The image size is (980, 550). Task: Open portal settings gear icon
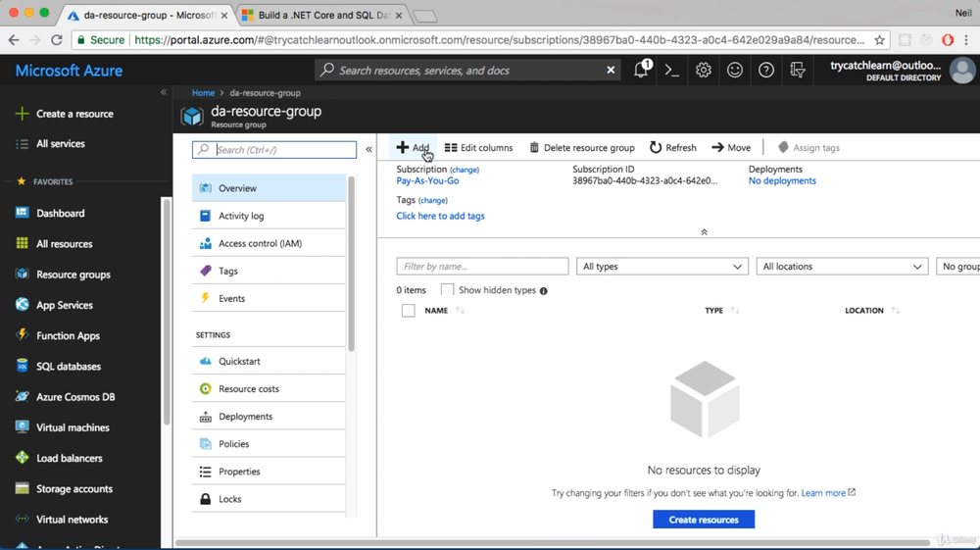704,70
